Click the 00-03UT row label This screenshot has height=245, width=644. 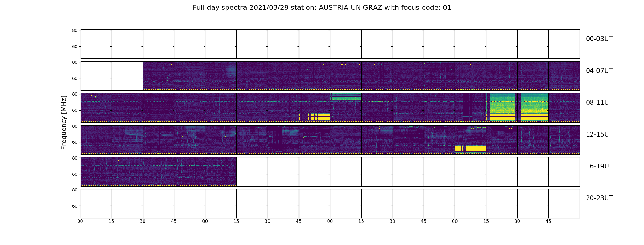coord(599,39)
